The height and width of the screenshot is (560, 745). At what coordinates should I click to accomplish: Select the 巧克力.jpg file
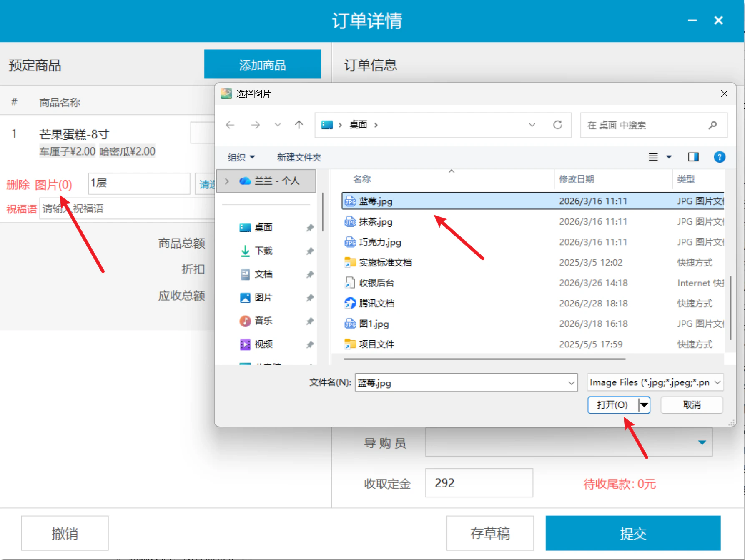tap(380, 242)
